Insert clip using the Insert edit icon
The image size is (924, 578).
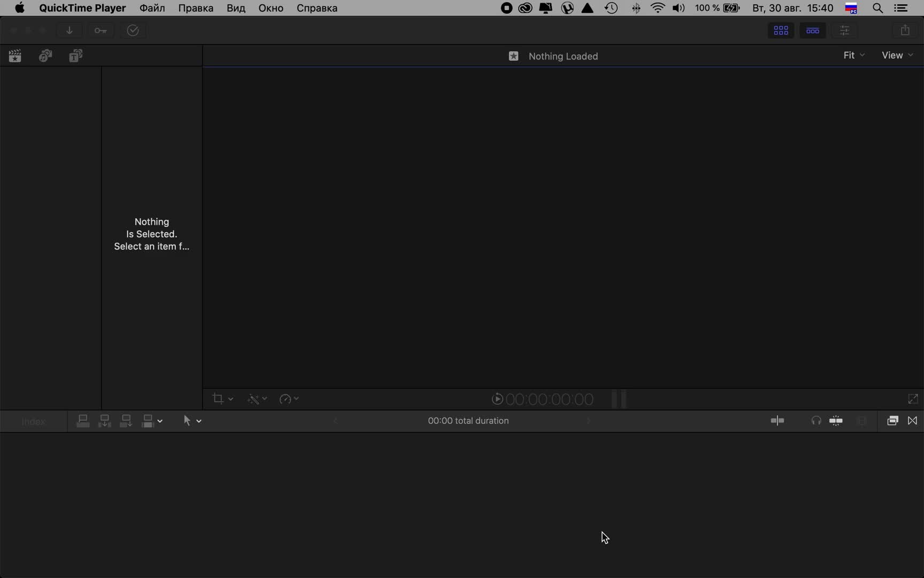tap(104, 421)
